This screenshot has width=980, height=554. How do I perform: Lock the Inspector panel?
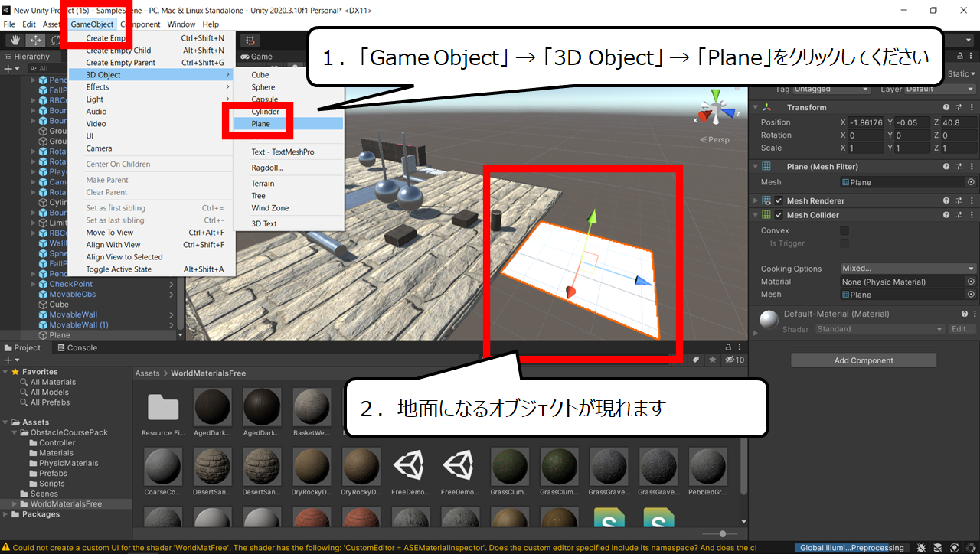pyautogui.click(x=960, y=57)
